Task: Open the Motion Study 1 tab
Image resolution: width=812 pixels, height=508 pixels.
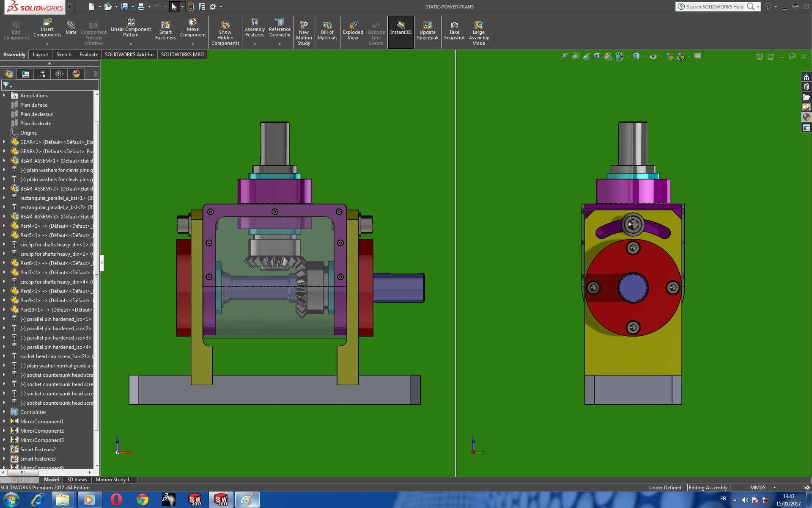Action: point(112,480)
